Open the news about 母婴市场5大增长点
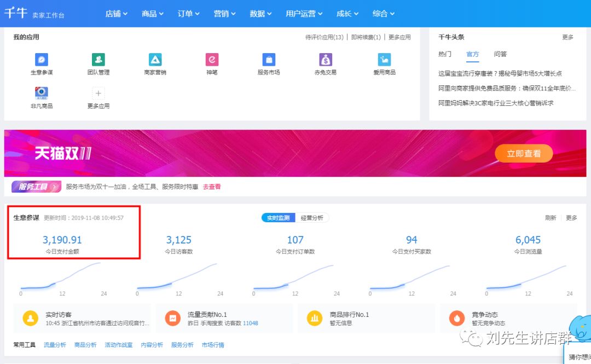 coord(500,73)
